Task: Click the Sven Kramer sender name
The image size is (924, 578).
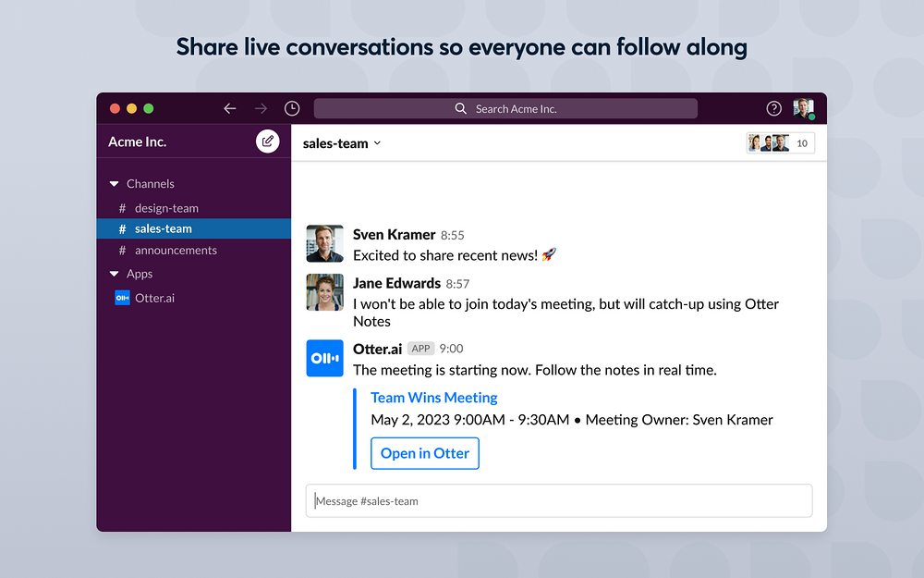Action: 394,235
